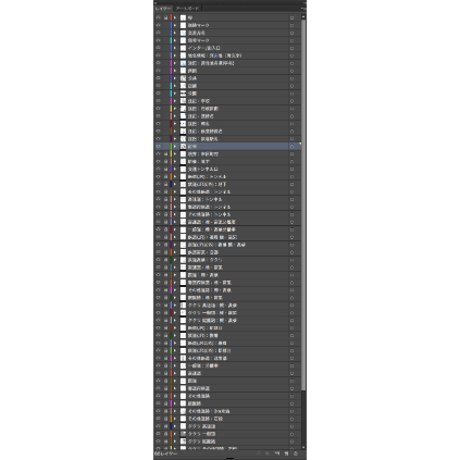Image resolution: width=460 pixels, height=460 pixels.
Task: Toggle lock icon on ククリ 国道路 layer
Action: (x=166, y=441)
